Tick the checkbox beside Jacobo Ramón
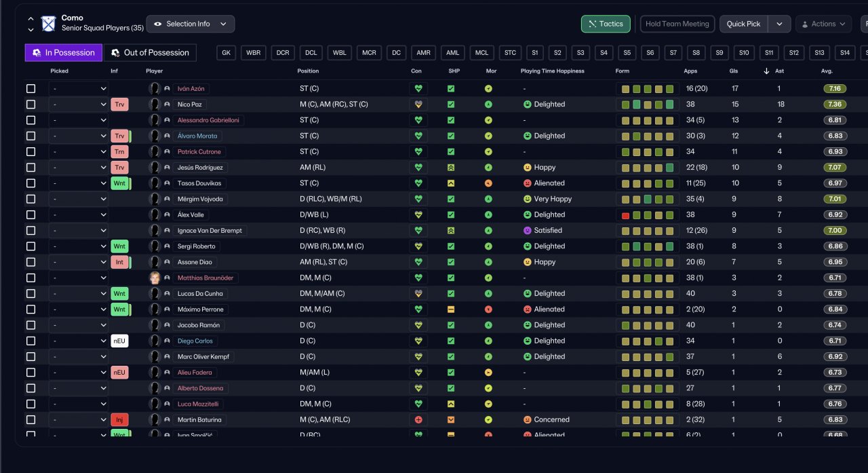The height and width of the screenshot is (473, 868). pyautogui.click(x=31, y=325)
